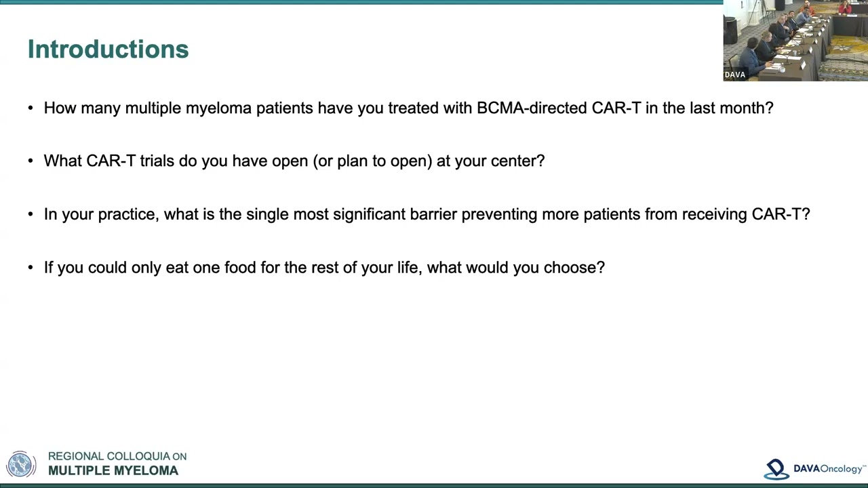
Task: Click the DAVA label on webcam feed
Action: tap(735, 75)
